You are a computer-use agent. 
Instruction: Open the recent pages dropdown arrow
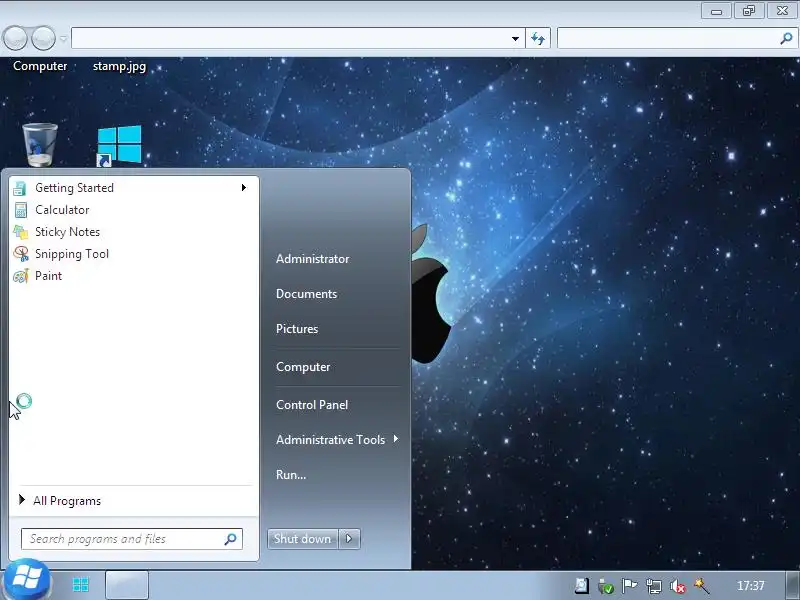point(63,38)
